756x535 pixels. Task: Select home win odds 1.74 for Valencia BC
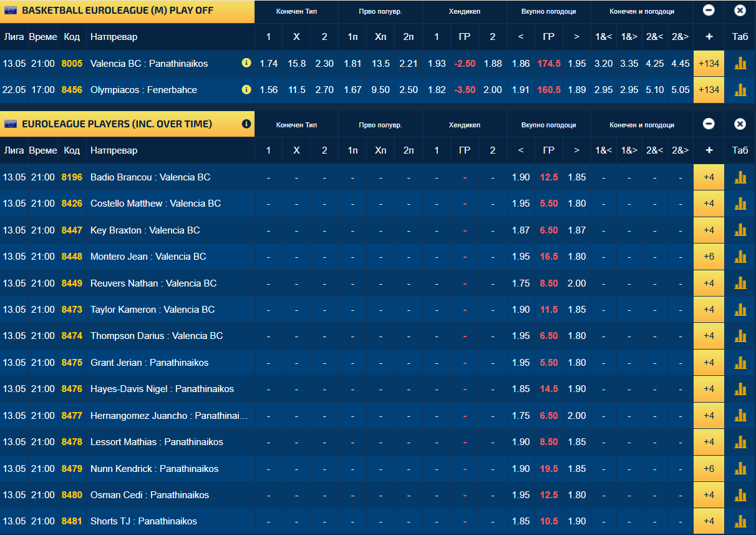pos(268,64)
